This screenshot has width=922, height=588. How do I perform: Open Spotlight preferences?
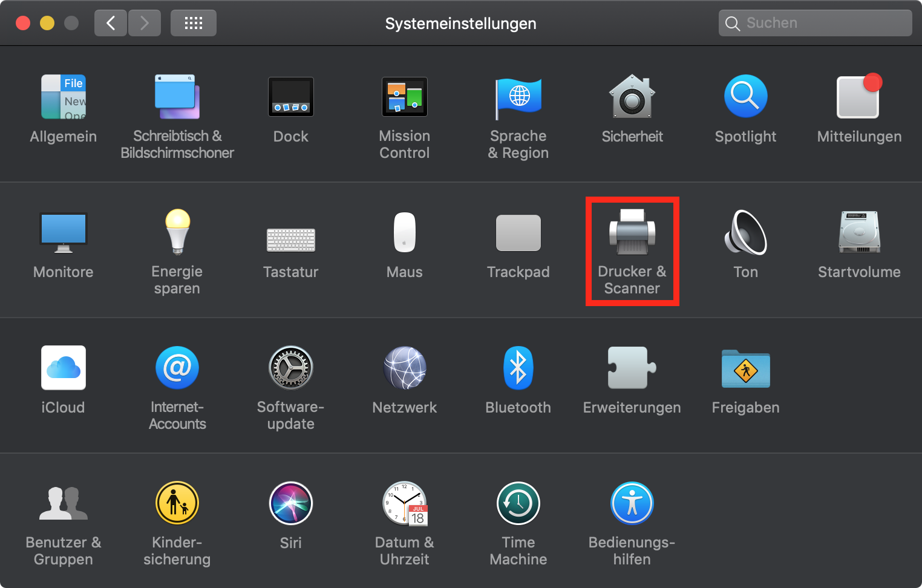[746, 97]
